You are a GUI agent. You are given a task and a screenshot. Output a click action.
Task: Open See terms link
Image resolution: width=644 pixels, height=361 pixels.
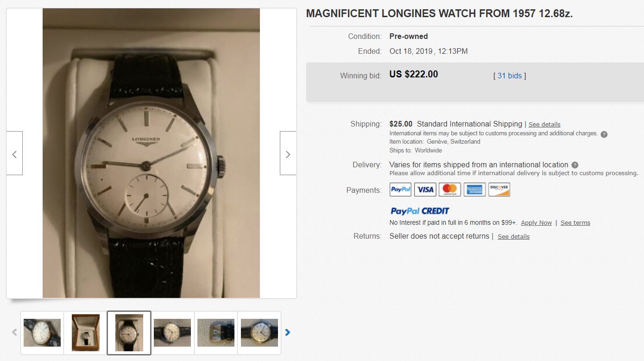point(575,222)
